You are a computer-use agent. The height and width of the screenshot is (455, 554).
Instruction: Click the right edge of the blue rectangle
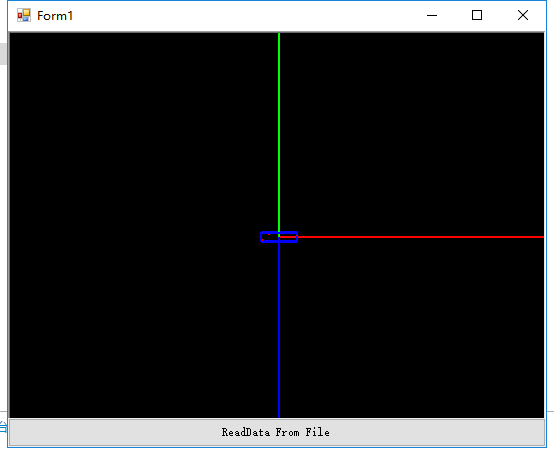tap(297, 237)
